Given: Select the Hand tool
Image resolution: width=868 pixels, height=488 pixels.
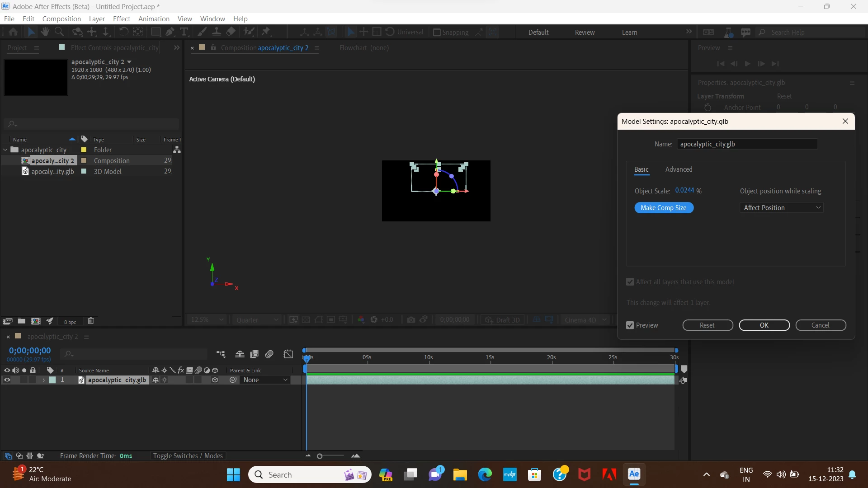Looking at the screenshot, I should tap(45, 32).
